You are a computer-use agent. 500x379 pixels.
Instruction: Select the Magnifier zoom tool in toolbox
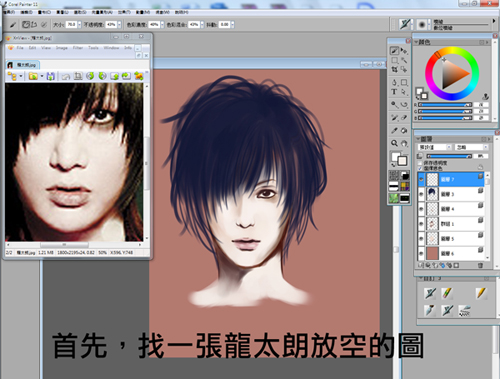(394, 143)
